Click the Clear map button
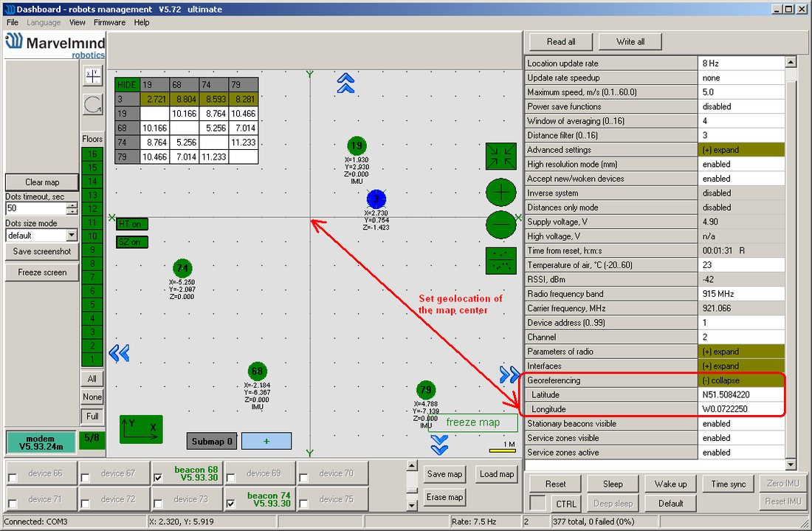Screen dimensions: 812x531 click(x=42, y=182)
